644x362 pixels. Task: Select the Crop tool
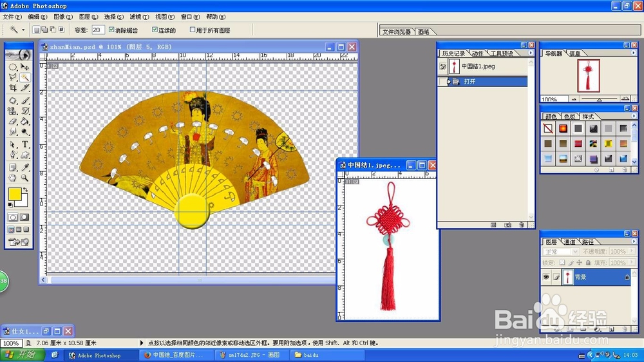click(x=13, y=88)
